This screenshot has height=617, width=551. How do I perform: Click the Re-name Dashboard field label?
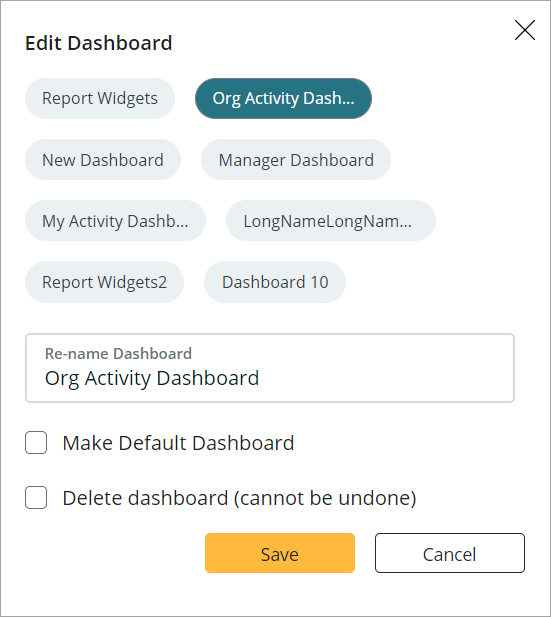tap(118, 353)
